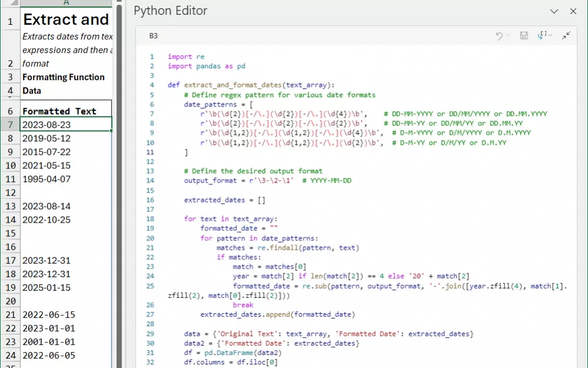Collapse the code editor with arrows icon

pyautogui.click(x=566, y=35)
